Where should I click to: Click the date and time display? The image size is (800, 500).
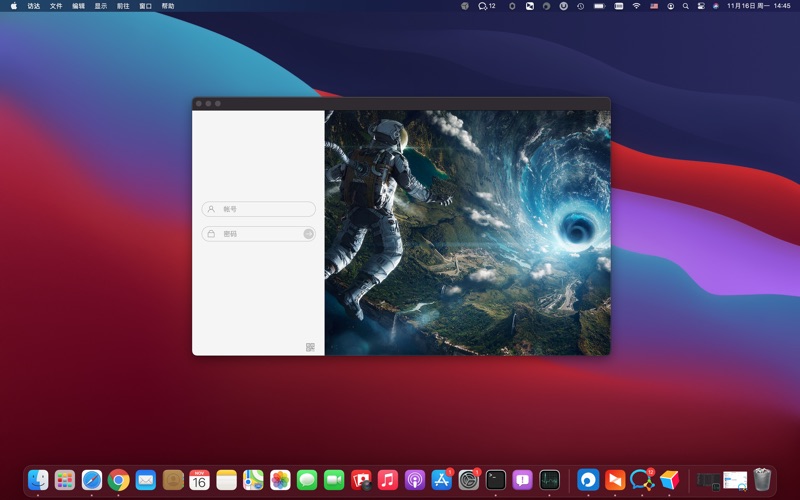pyautogui.click(x=758, y=6)
